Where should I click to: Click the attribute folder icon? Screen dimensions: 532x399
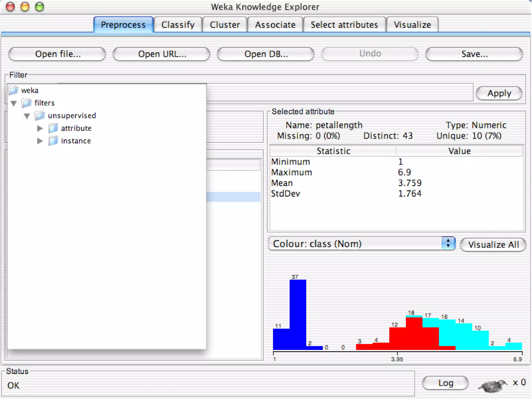coord(53,128)
